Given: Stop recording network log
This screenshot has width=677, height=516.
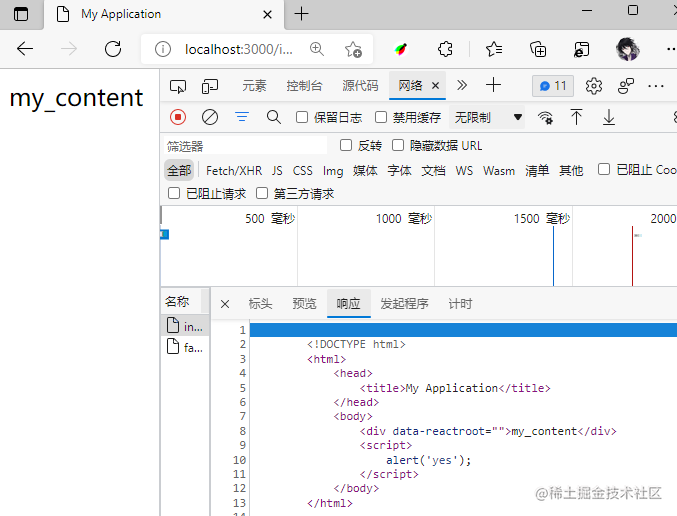Looking at the screenshot, I should coord(178,117).
